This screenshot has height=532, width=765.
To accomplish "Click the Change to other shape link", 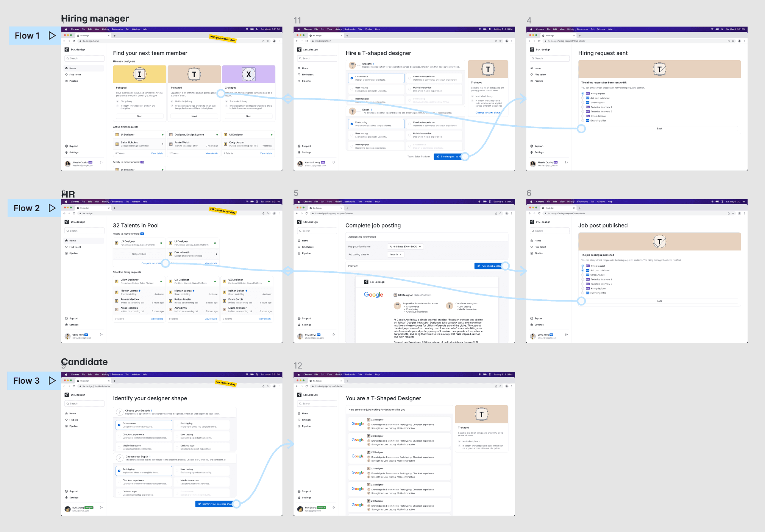I will (x=488, y=112).
